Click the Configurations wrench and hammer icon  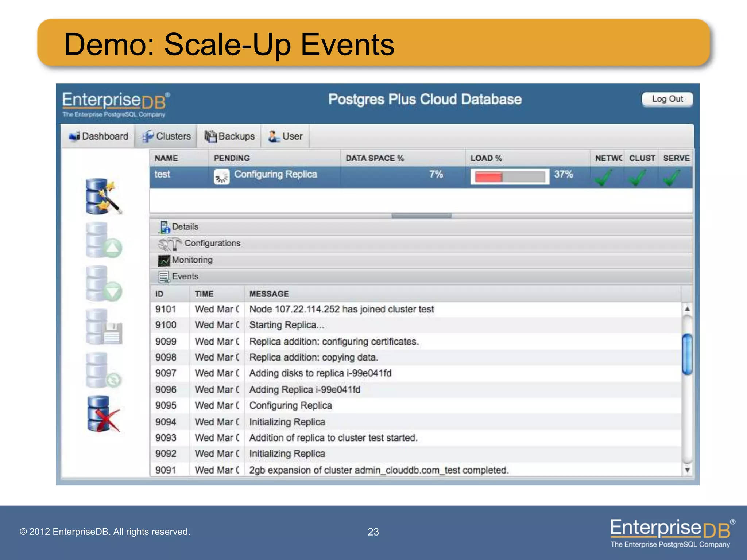(x=170, y=244)
